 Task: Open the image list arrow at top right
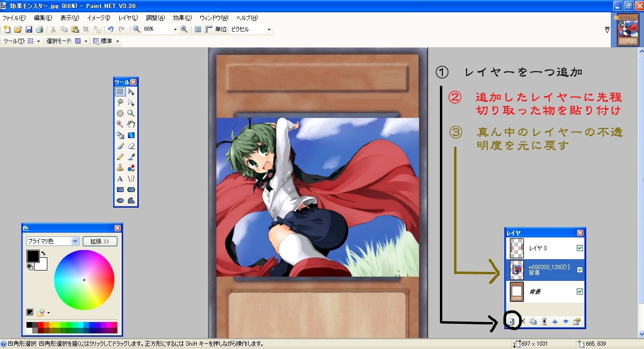[608, 30]
